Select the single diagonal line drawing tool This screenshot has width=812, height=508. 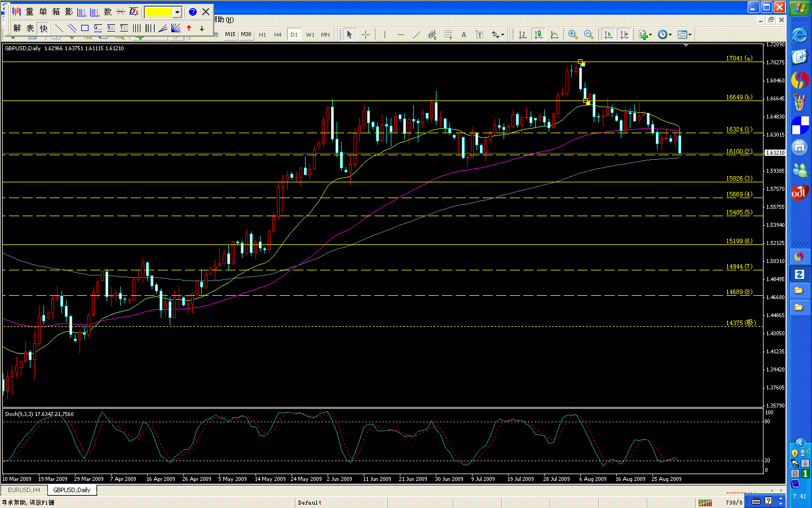(59, 28)
